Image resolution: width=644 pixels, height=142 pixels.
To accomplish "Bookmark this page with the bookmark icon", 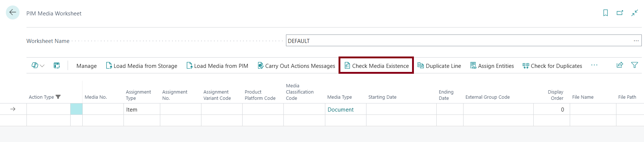I will [x=605, y=13].
